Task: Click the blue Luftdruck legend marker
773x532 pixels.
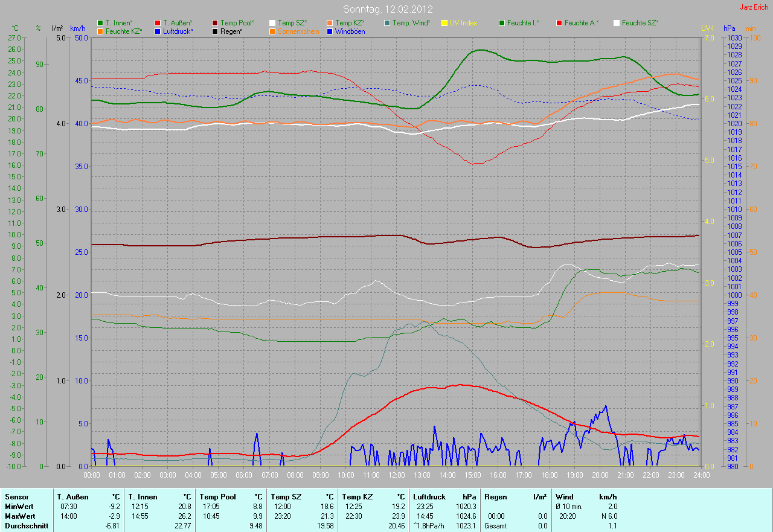Action: click(x=158, y=31)
